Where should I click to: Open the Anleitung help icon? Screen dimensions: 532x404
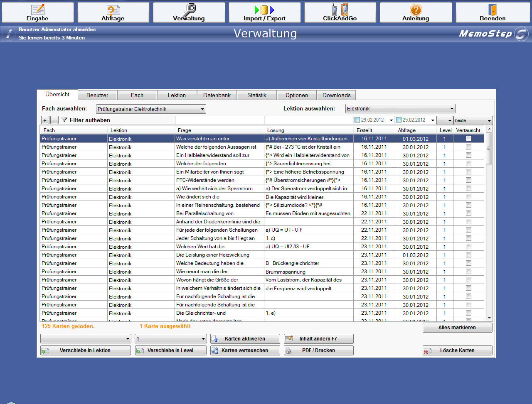(x=416, y=10)
